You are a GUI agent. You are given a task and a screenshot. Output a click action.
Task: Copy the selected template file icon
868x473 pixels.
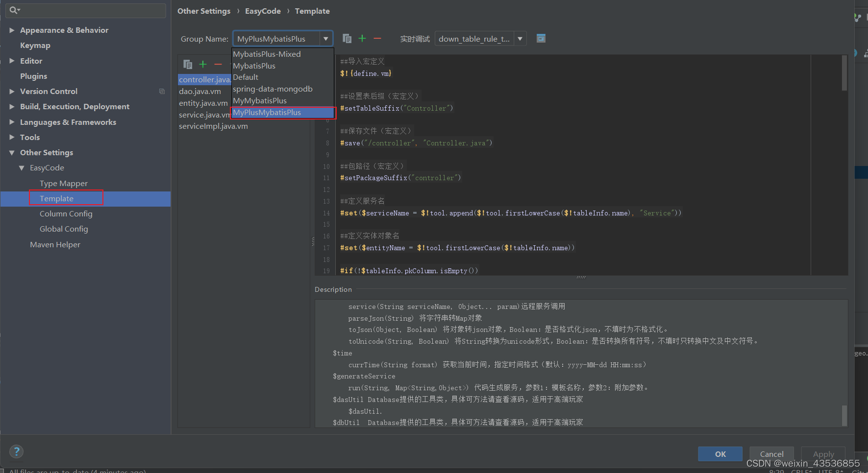pos(188,64)
